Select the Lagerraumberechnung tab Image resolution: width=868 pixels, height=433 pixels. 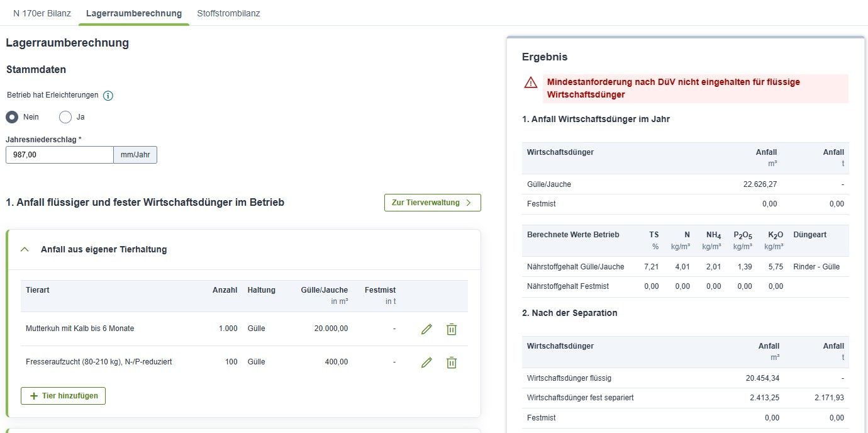pos(134,13)
